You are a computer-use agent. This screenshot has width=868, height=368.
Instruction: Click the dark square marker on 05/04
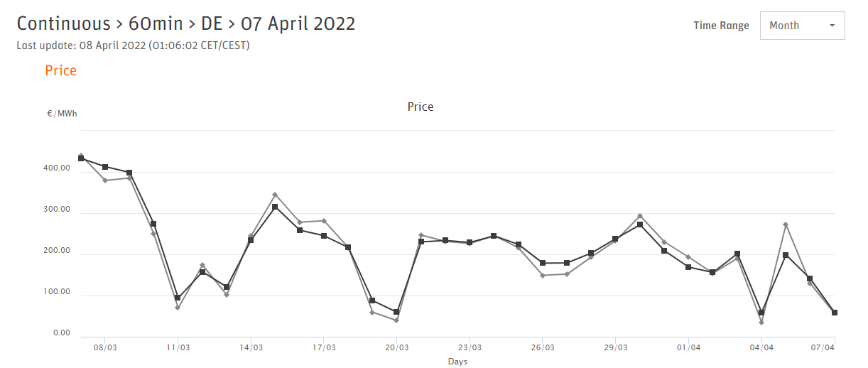pos(786,255)
